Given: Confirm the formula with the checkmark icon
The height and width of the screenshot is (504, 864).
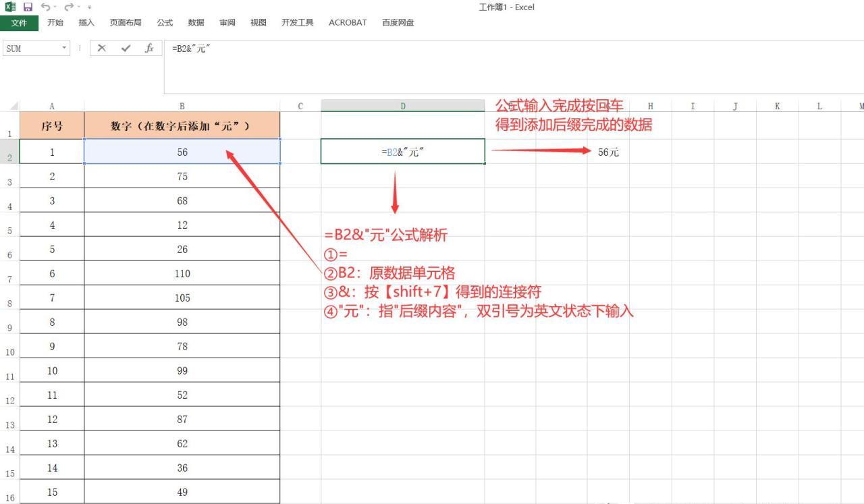Looking at the screenshot, I should tap(126, 48).
